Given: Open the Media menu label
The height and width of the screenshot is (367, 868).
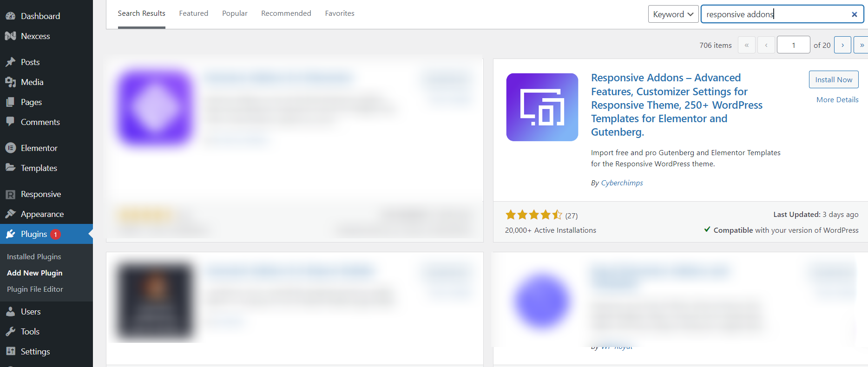Looking at the screenshot, I should [x=32, y=82].
